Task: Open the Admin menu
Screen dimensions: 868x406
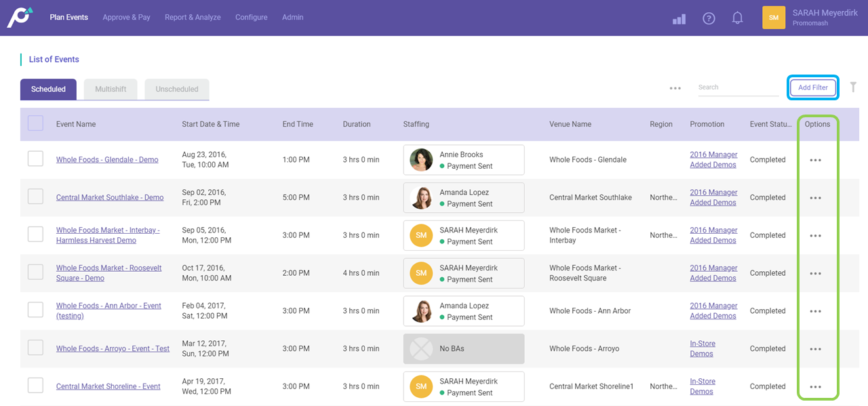Action: click(x=293, y=18)
